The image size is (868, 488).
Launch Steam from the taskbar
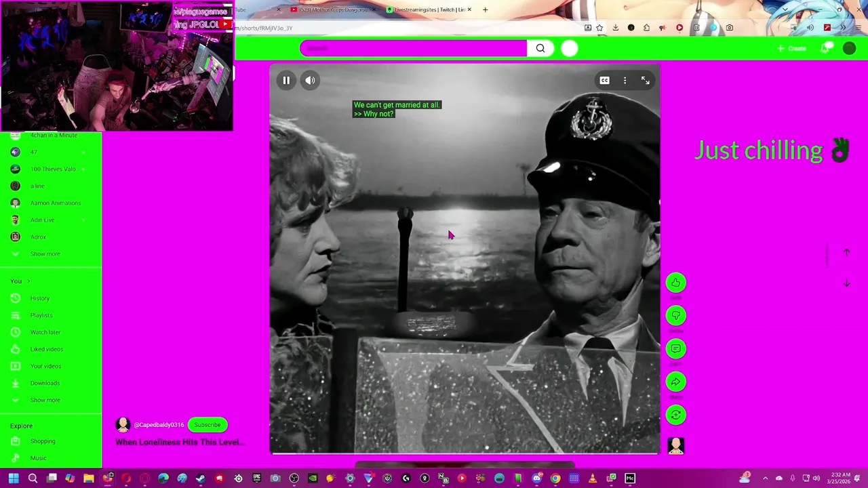(201, 479)
